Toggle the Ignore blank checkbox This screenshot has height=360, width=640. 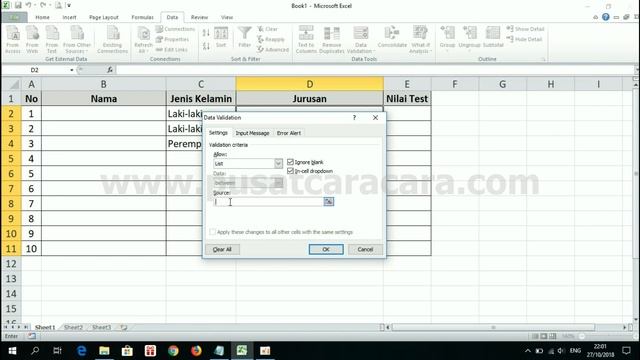pos(290,162)
